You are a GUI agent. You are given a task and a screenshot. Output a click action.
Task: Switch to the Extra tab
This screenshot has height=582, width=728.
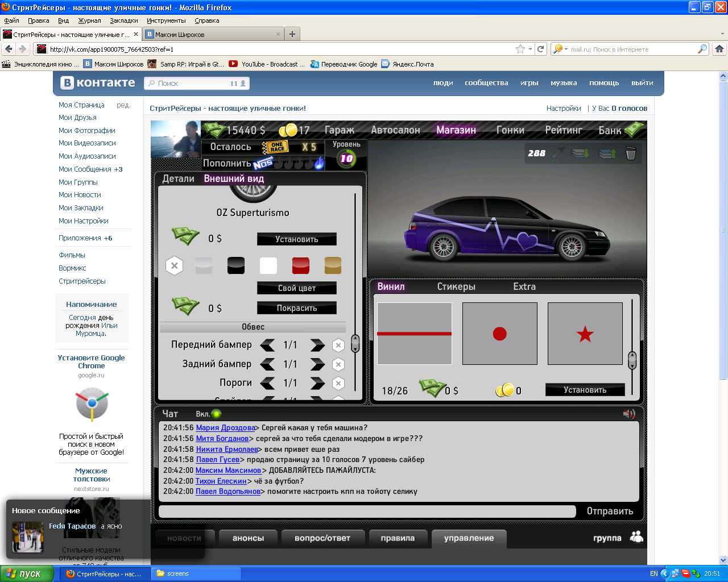[524, 286]
